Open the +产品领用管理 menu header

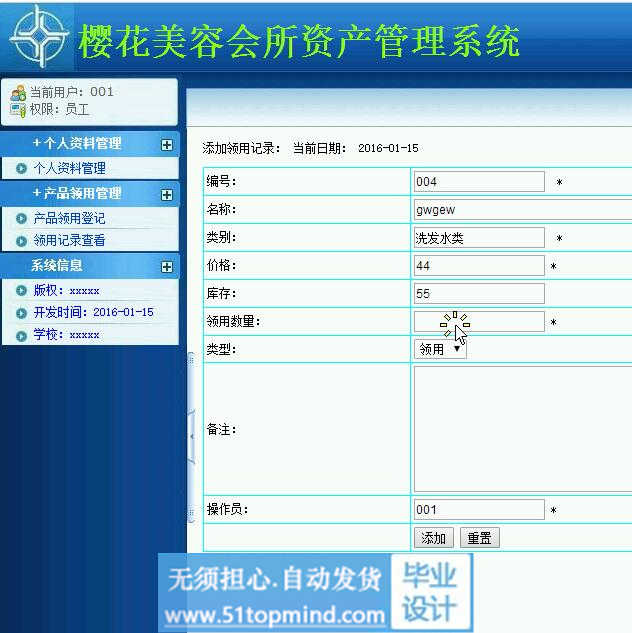[90, 194]
